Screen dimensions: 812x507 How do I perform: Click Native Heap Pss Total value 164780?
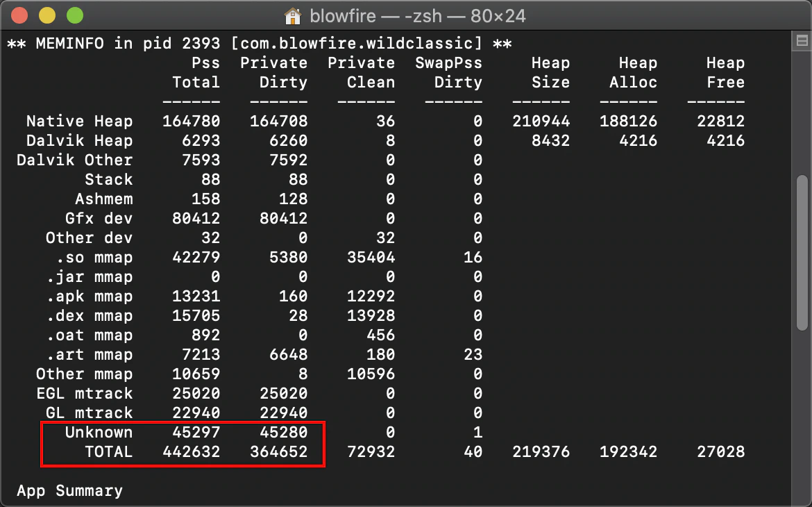[191, 121]
